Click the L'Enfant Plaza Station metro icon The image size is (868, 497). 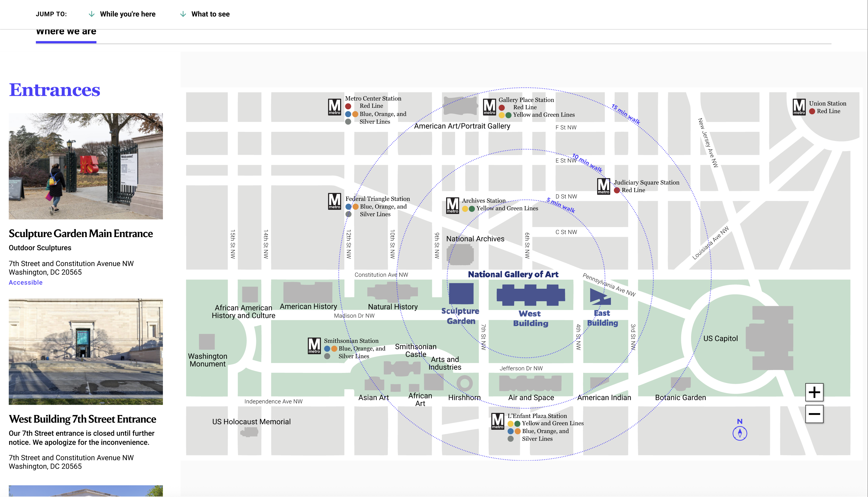(x=498, y=421)
